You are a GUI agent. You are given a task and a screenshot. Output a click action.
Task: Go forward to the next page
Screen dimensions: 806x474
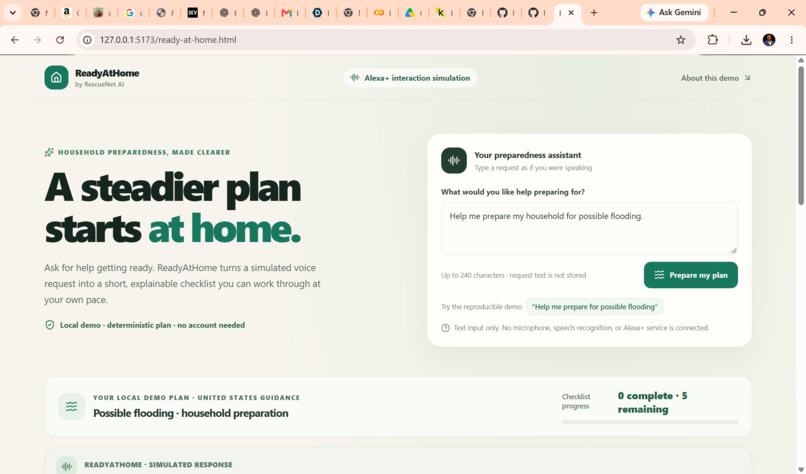pos(37,40)
